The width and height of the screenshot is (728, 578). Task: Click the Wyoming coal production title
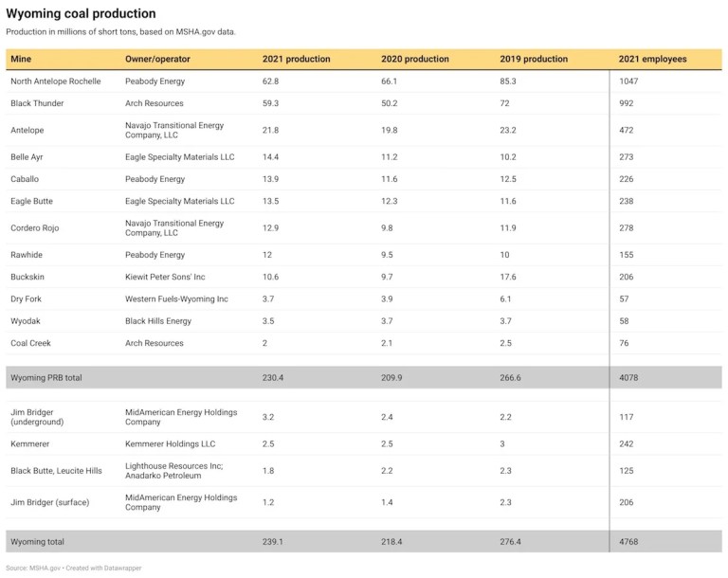pyautogui.click(x=82, y=14)
